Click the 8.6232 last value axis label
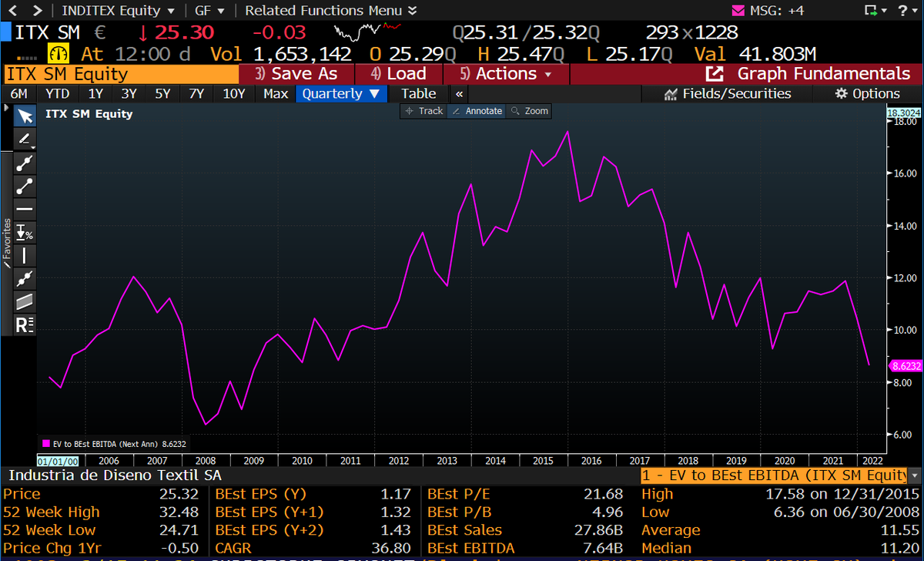This screenshot has height=561, width=924. click(905, 365)
